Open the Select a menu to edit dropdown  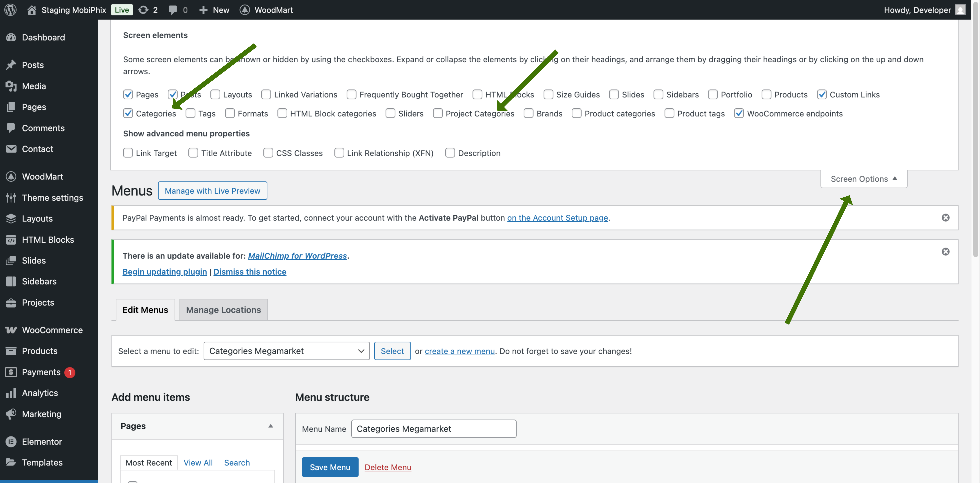click(x=286, y=351)
